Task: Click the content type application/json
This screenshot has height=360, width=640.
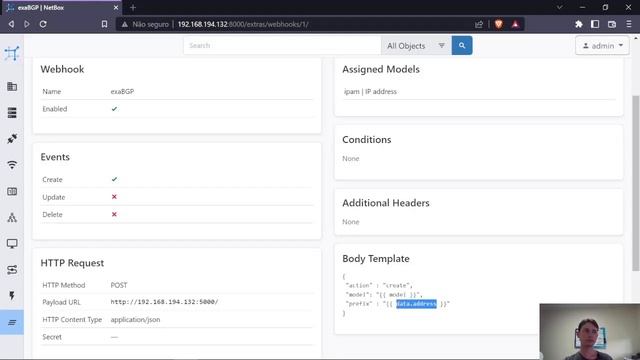Action: pos(135,320)
